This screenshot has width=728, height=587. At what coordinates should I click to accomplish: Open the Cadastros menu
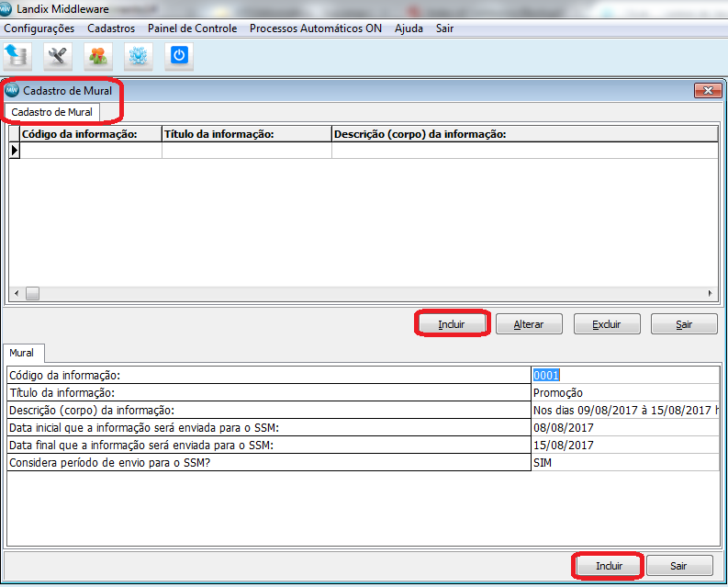(x=111, y=28)
